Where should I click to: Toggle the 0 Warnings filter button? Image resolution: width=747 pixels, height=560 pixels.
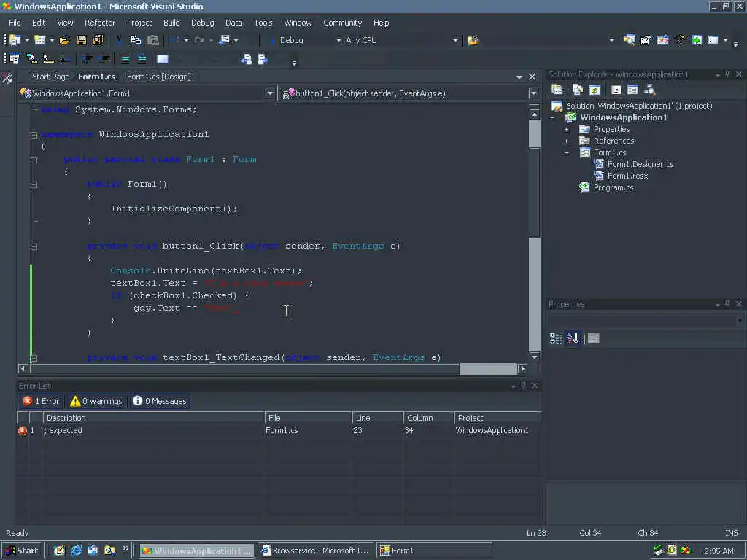[x=96, y=402]
